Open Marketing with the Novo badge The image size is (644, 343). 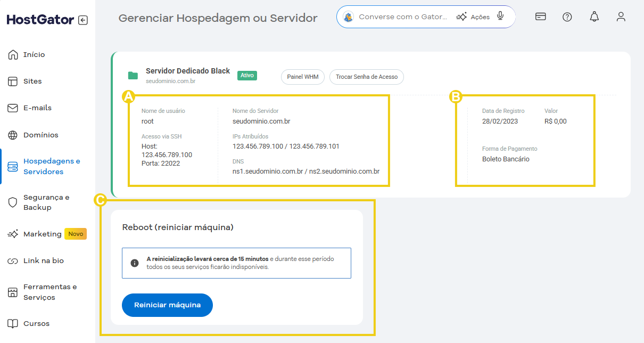click(x=42, y=234)
